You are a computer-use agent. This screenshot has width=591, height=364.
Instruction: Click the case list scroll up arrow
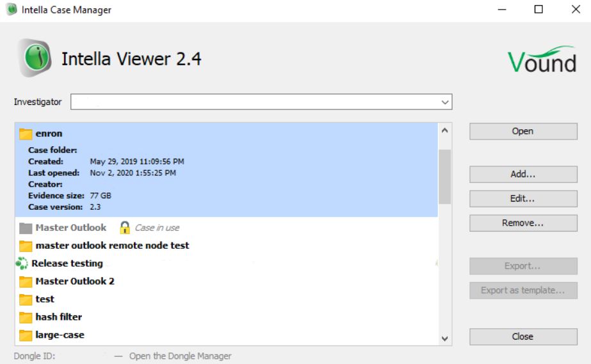tap(445, 131)
